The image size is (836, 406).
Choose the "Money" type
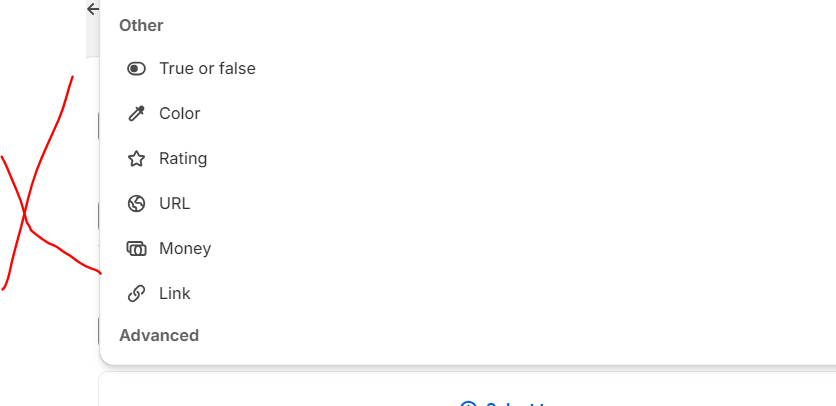tap(185, 249)
